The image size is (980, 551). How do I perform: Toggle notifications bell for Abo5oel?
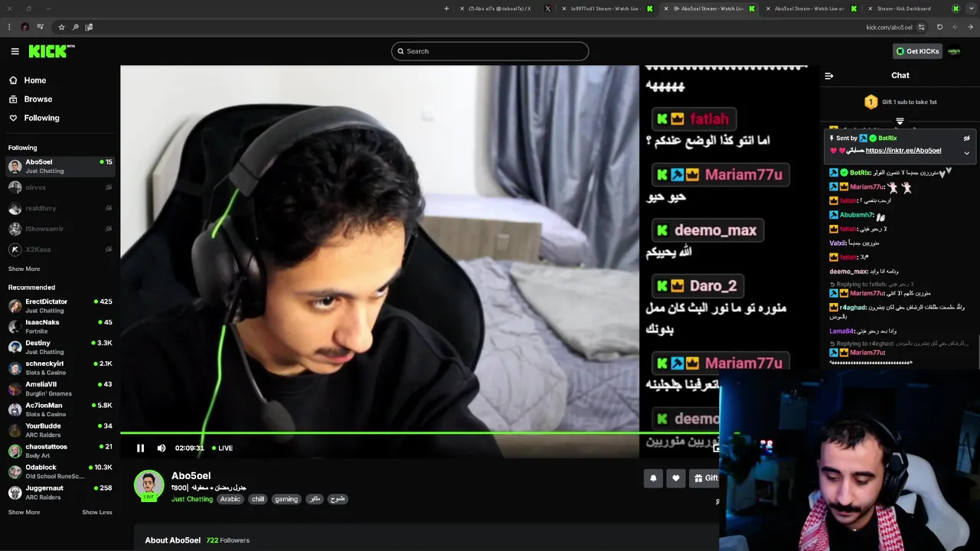tap(653, 478)
